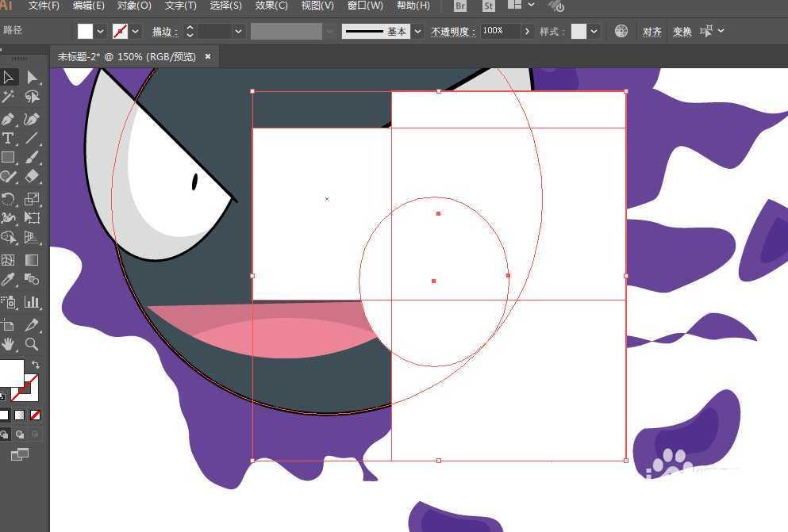Switch paint mode to Gradient
Screen dimensions: 788x532
point(19,415)
